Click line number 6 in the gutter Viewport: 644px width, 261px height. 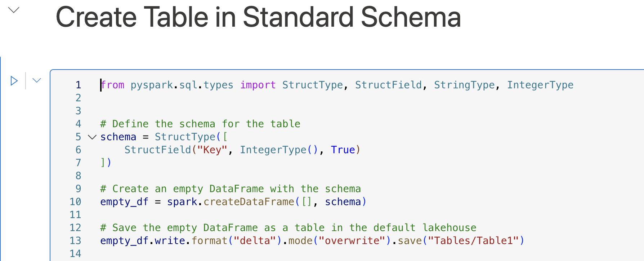(78, 150)
